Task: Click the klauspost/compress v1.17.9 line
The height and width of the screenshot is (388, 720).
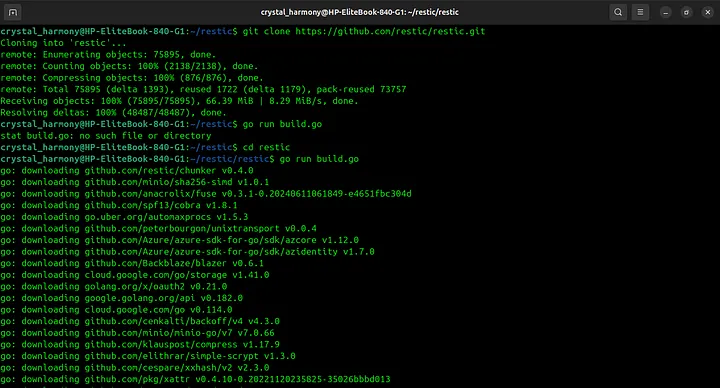Action: (x=140, y=344)
